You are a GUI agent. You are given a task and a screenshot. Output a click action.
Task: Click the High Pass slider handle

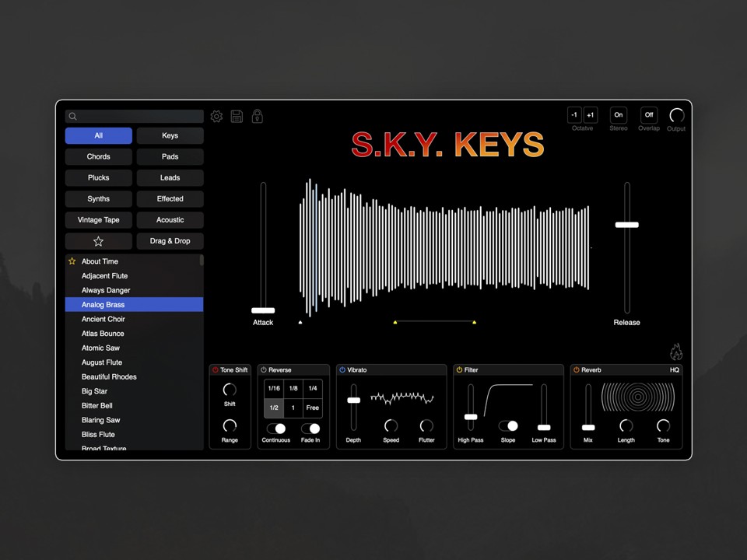(x=471, y=417)
